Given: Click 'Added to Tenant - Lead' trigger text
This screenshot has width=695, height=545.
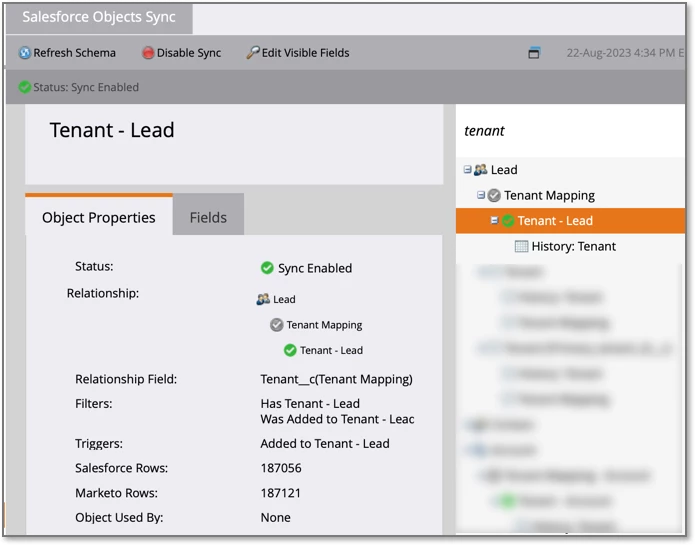Looking at the screenshot, I should (325, 444).
